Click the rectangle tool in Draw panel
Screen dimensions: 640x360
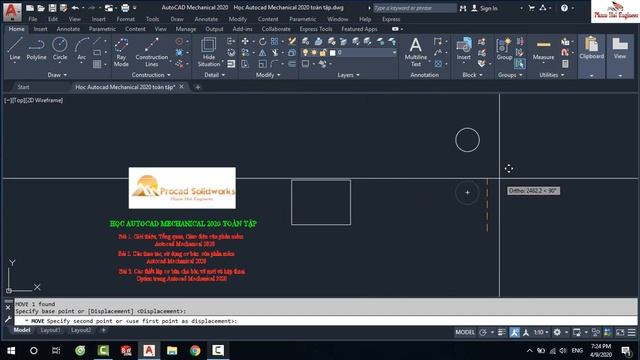pyautogui.click(x=97, y=53)
